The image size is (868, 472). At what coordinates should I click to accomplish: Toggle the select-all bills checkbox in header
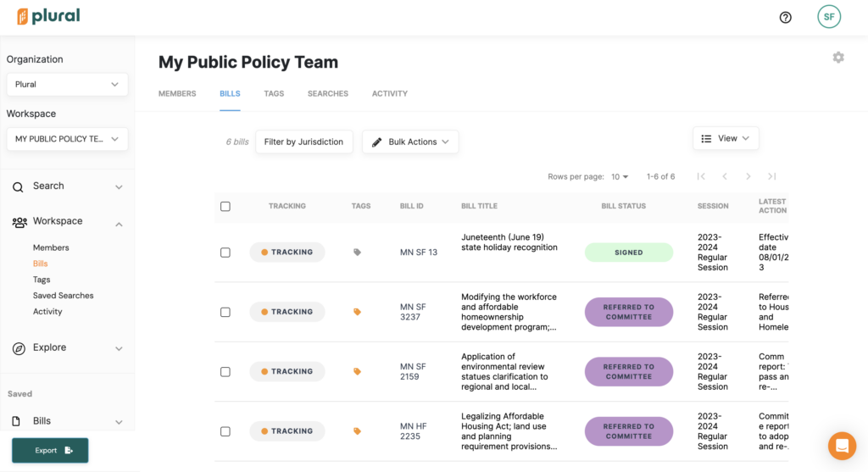click(225, 206)
